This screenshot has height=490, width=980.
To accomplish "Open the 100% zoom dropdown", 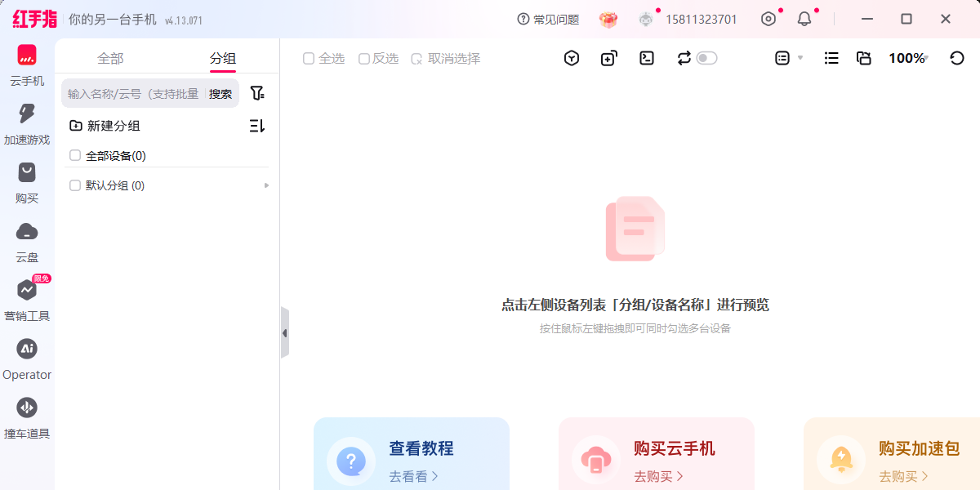I will (x=908, y=58).
